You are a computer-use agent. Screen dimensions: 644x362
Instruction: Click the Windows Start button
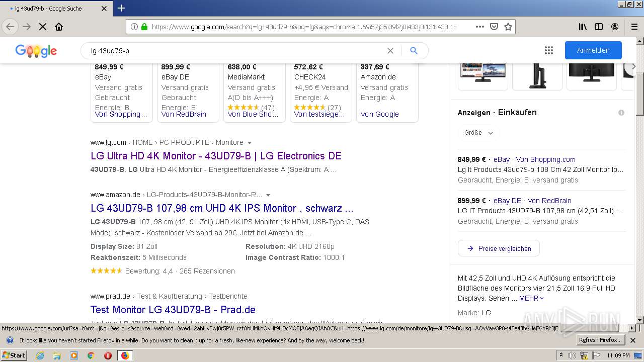point(14,355)
